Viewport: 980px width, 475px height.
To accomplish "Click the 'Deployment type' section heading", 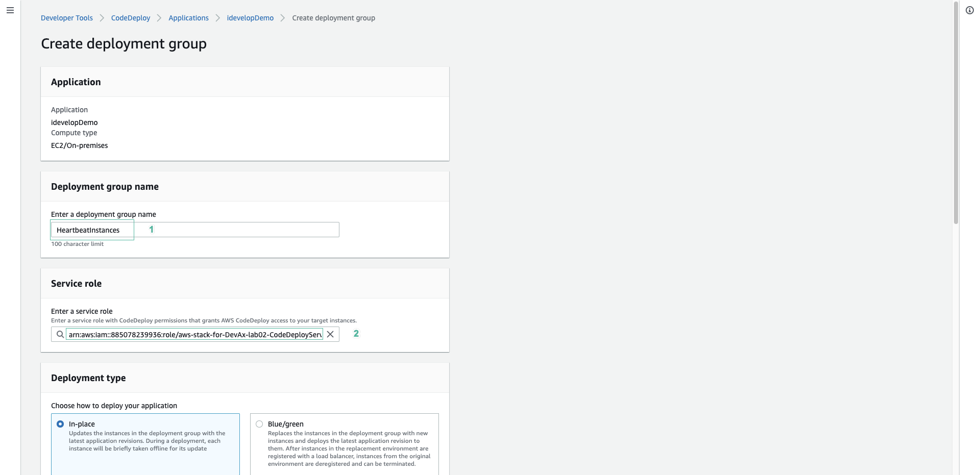I will click(88, 378).
